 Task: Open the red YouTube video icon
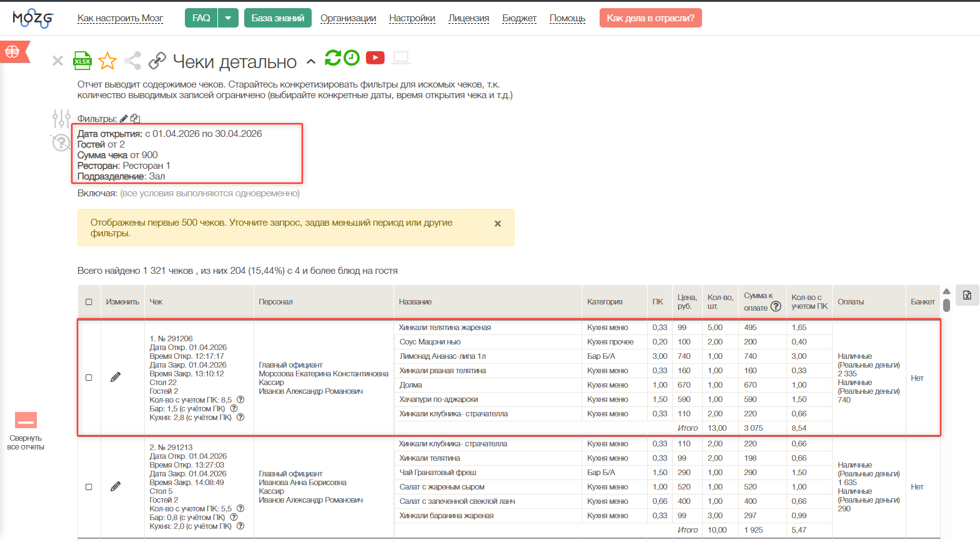[x=375, y=58]
